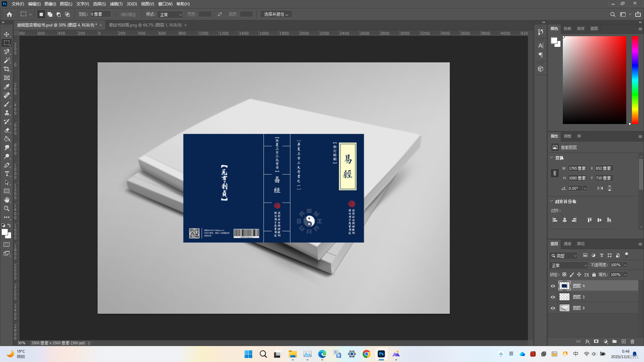Click the rainbow hue slider strip
This screenshot has height=362, width=644.
coord(635,80)
